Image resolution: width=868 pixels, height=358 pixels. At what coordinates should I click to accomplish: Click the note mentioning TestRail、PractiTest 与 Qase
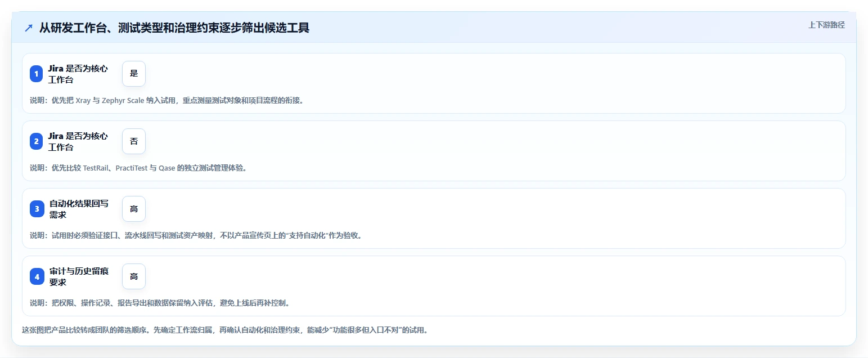(x=138, y=168)
